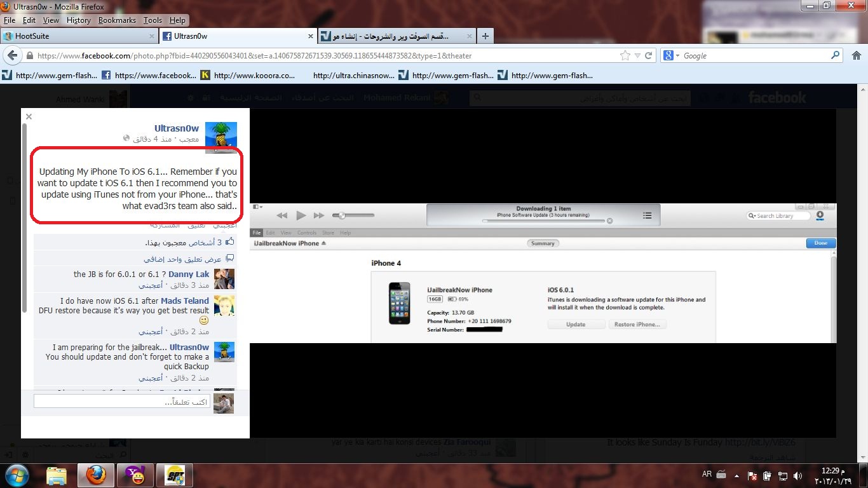Open the kooora.com bookmark
Viewport: 868px width, 488px height.
coord(248,75)
